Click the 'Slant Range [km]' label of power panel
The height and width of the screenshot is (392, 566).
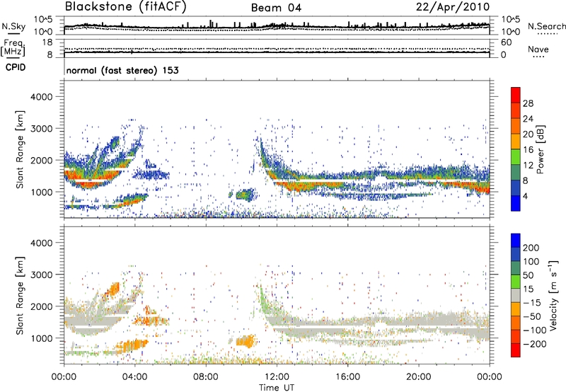(20, 149)
